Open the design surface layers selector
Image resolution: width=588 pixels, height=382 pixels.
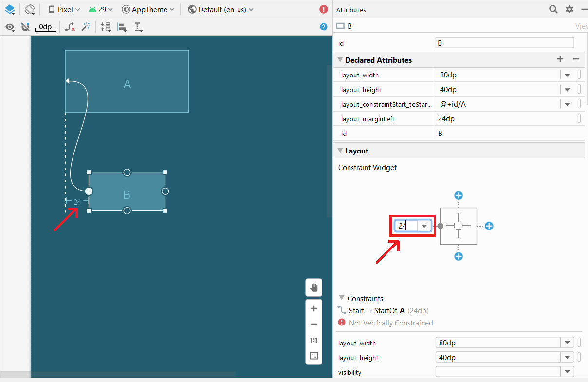point(10,9)
